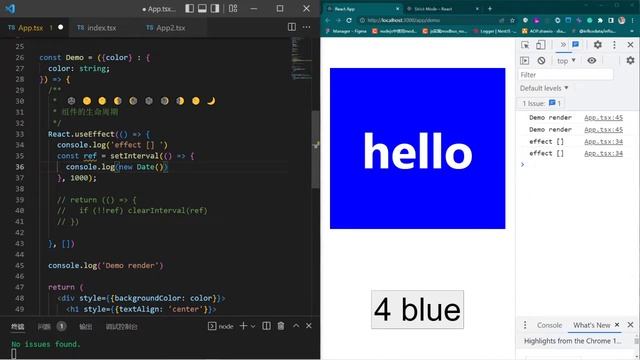640x360 pixels.
Task: Open the Debug Console panel tab
Action: (x=121, y=327)
